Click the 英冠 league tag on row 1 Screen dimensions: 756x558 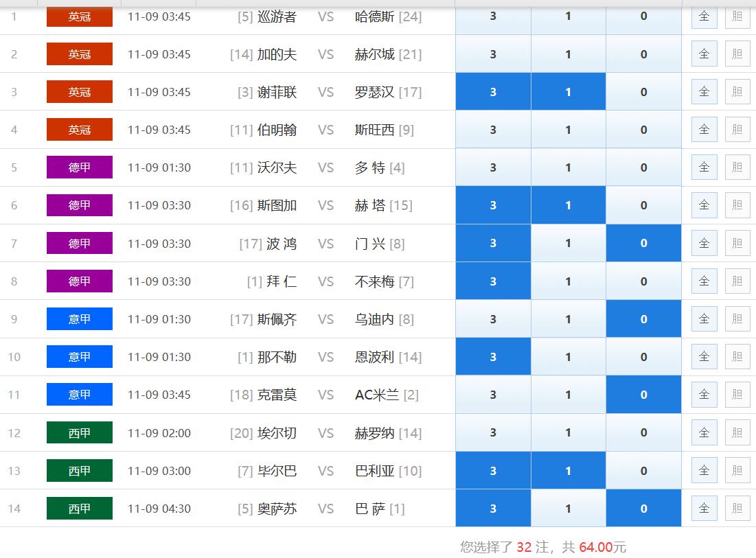pos(78,16)
